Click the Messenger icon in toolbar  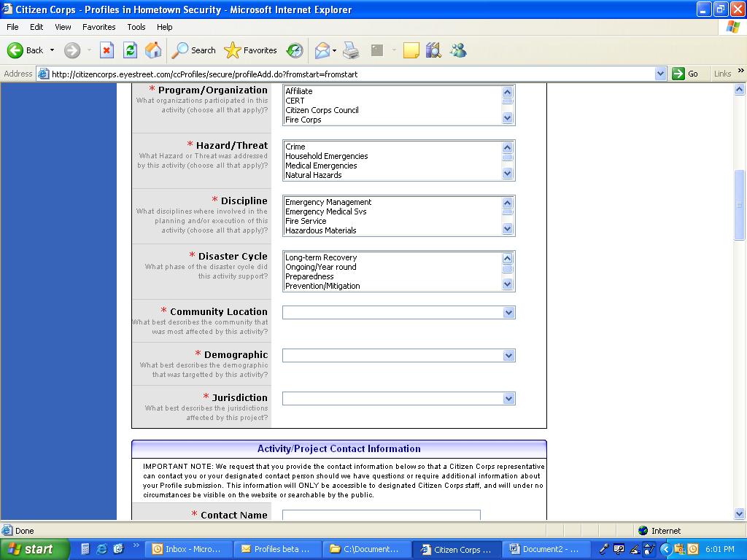click(458, 50)
